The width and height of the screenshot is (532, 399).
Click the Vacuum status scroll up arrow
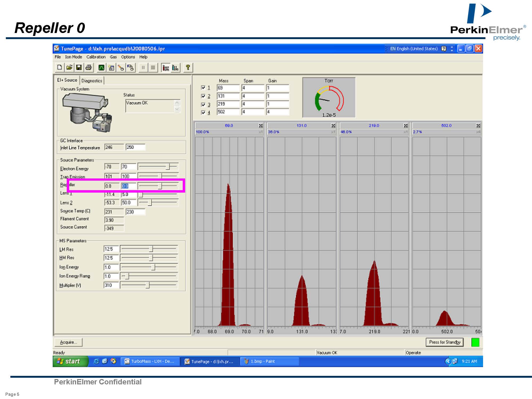[177, 103]
